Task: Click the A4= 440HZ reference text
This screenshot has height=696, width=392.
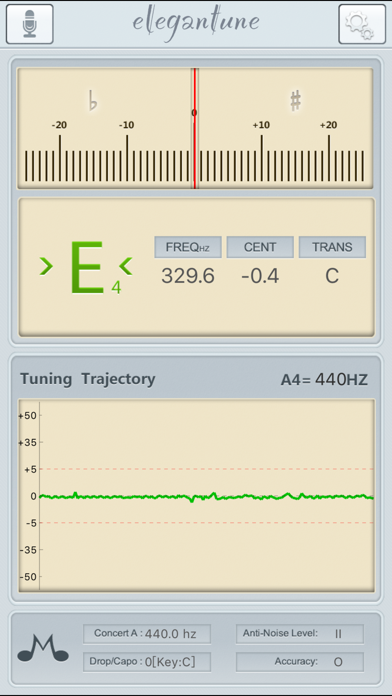Action: tap(325, 380)
